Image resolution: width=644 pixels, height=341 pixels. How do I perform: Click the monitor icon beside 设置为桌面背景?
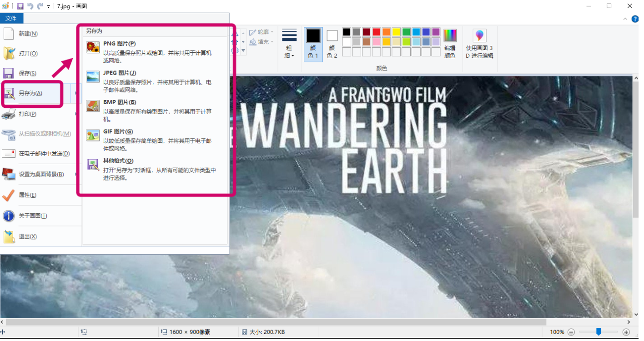[x=9, y=174]
